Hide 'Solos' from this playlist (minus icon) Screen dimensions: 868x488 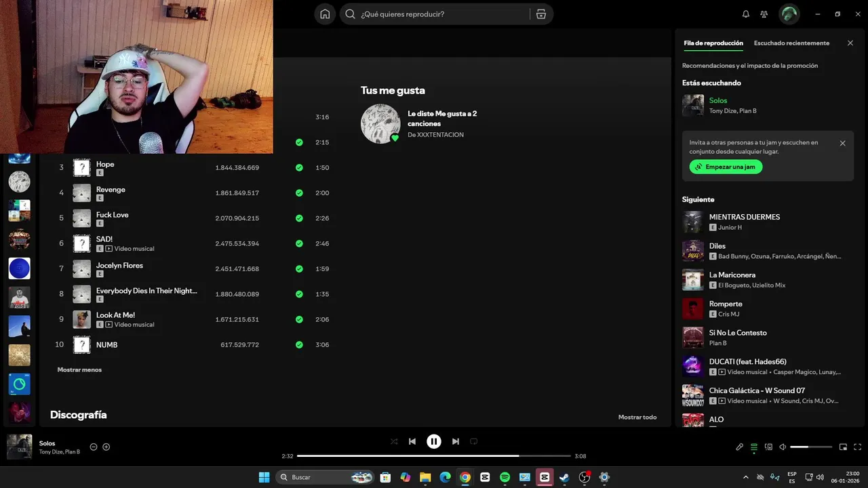point(94,447)
